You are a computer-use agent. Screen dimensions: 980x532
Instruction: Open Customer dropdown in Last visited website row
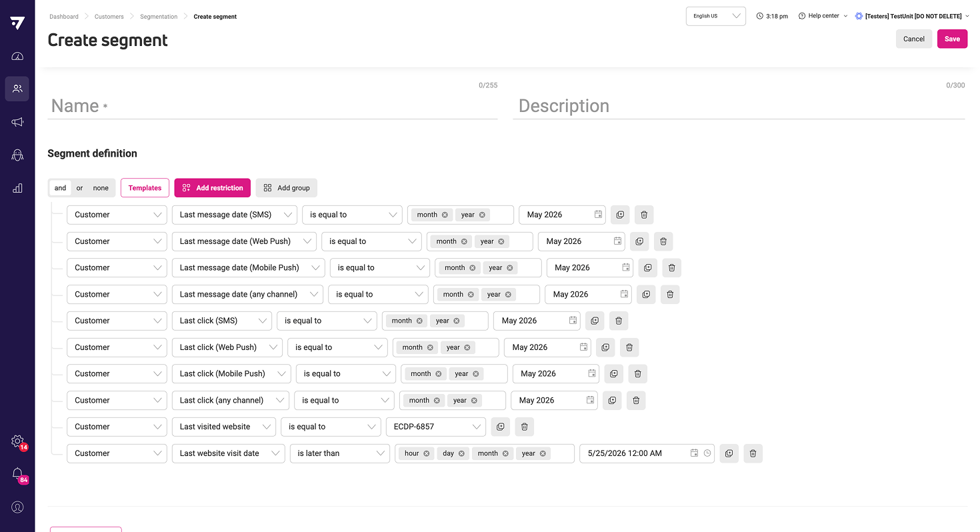point(117,427)
